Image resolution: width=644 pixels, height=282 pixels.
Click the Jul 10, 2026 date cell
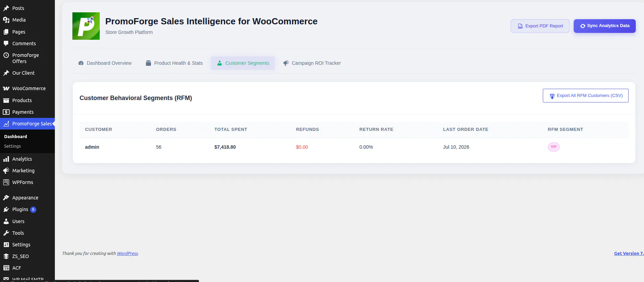(x=456, y=147)
